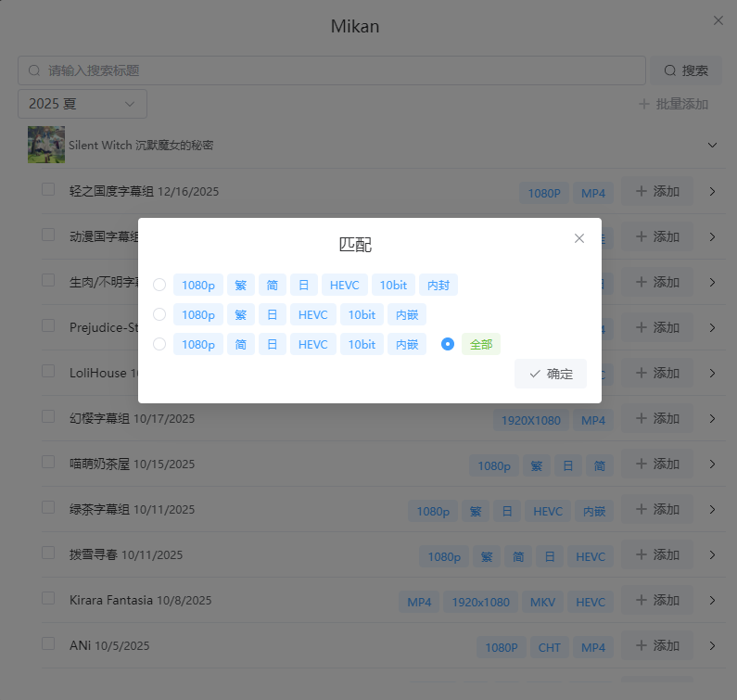Add the Kirara Fantasia subscription

pos(657,601)
